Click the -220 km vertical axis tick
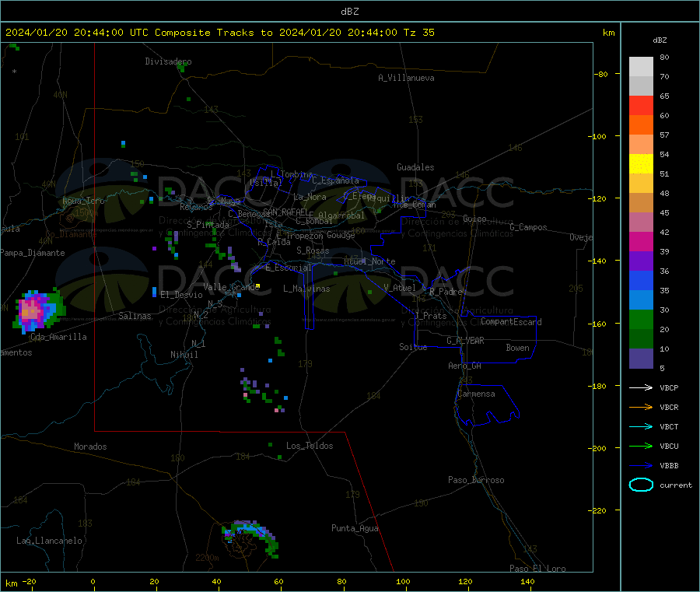 [x=599, y=511]
